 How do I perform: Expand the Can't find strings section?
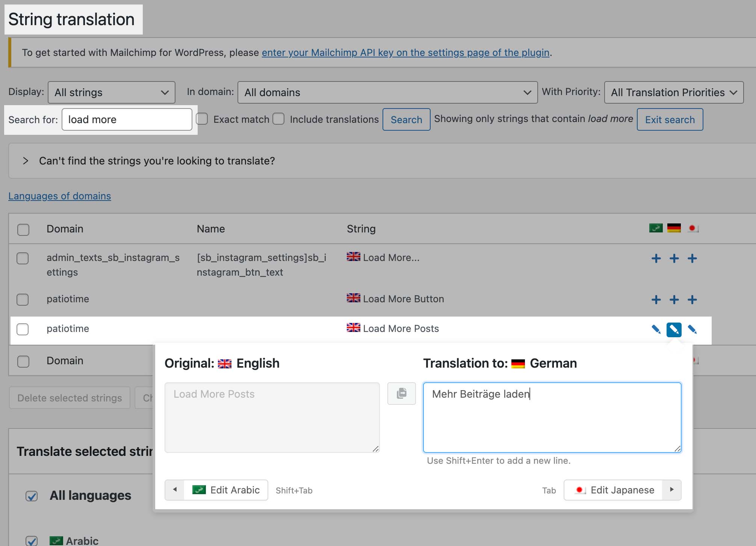[x=26, y=161]
